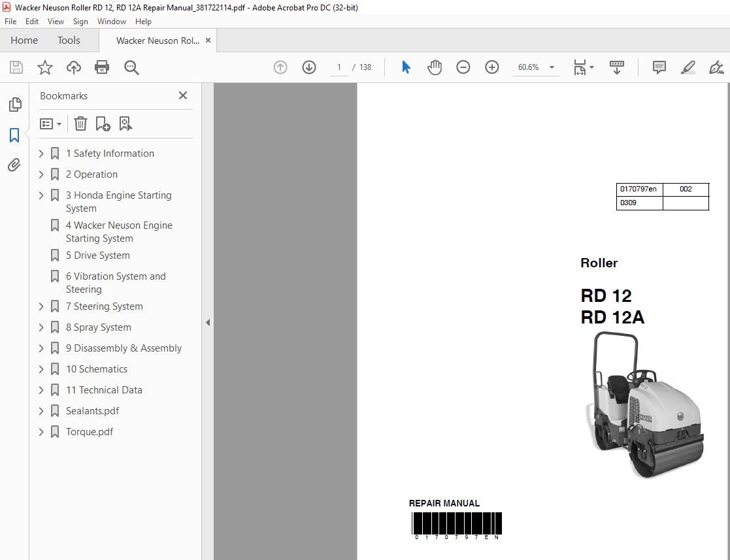Open the Torque.pdf bookmark
Image resolution: width=730 pixels, height=560 pixels.
tap(90, 432)
